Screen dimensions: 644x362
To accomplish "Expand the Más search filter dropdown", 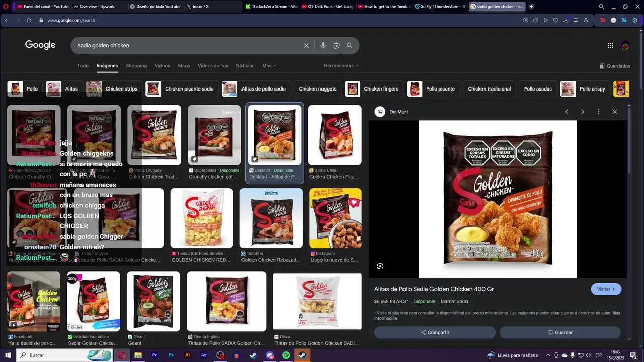I will tap(269, 66).
